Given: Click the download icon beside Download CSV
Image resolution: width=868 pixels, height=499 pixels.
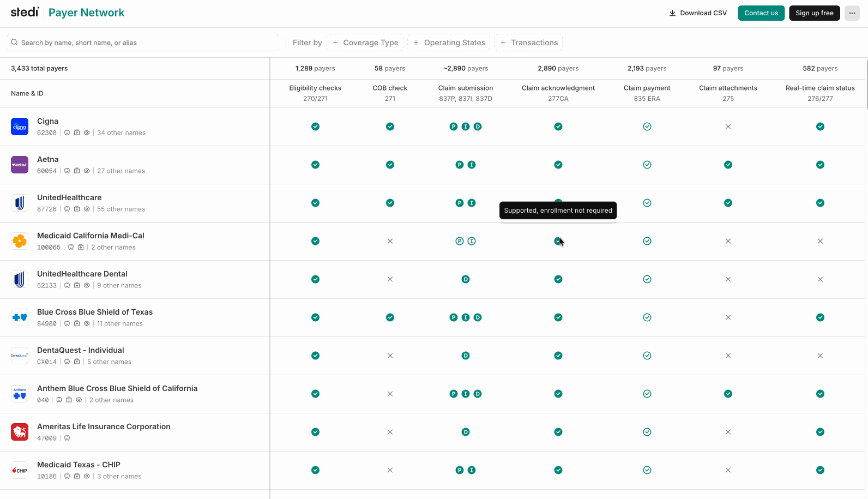Looking at the screenshot, I should (672, 13).
